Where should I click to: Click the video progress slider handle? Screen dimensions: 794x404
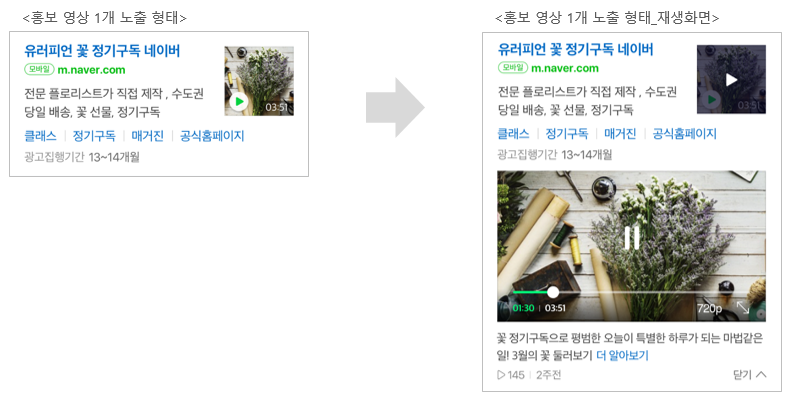click(553, 292)
